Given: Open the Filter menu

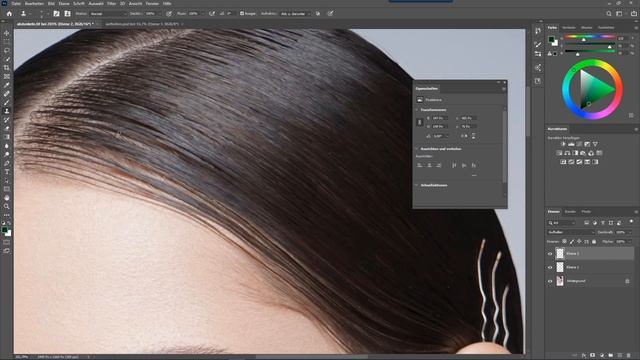Looking at the screenshot, I should coord(111,3).
